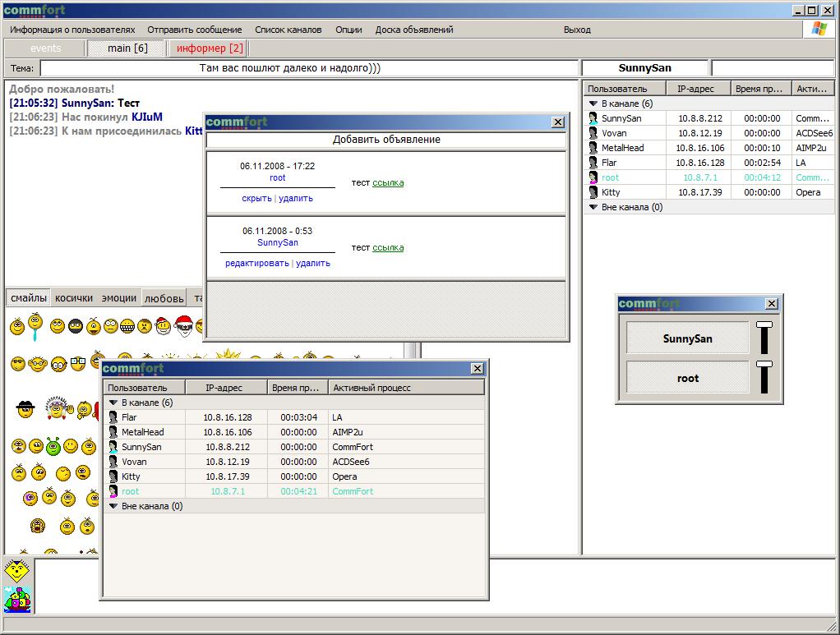Open the 'эмоции' smiley tab
The width and height of the screenshot is (840, 635).
point(119,298)
